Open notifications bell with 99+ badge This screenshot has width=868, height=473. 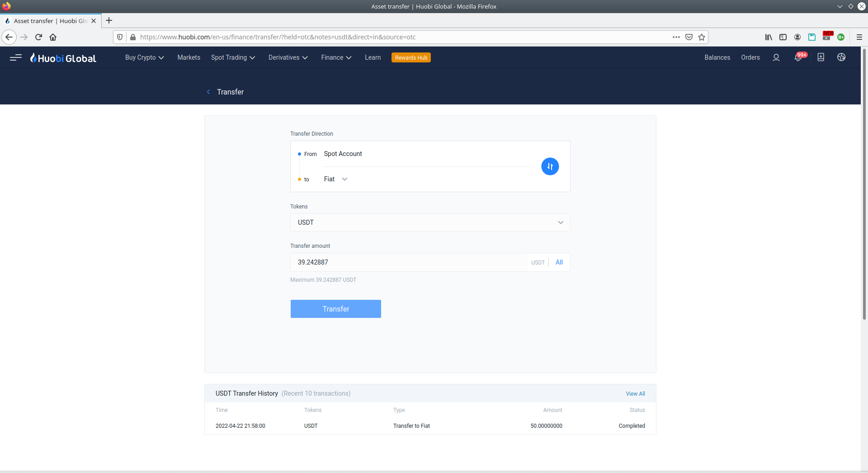point(798,57)
